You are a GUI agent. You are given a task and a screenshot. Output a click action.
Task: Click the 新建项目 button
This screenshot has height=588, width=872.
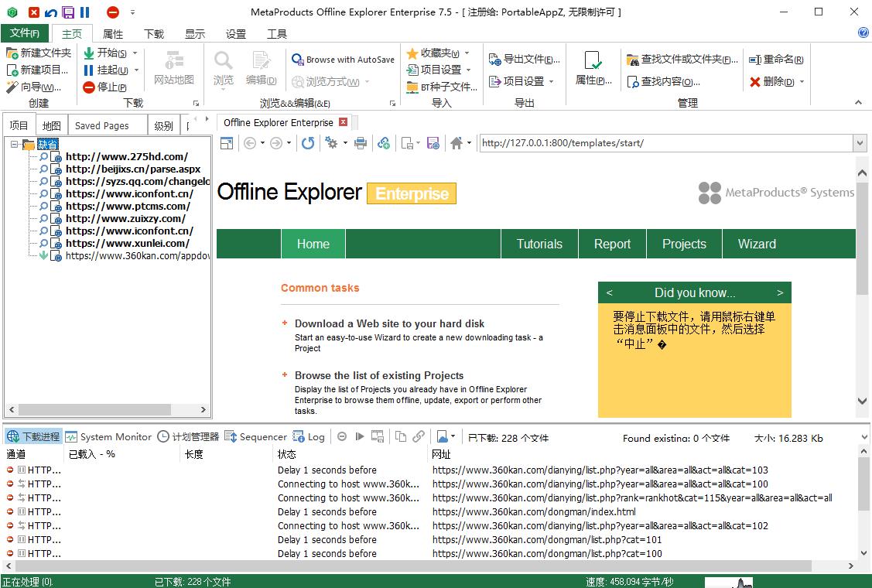[37, 70]
